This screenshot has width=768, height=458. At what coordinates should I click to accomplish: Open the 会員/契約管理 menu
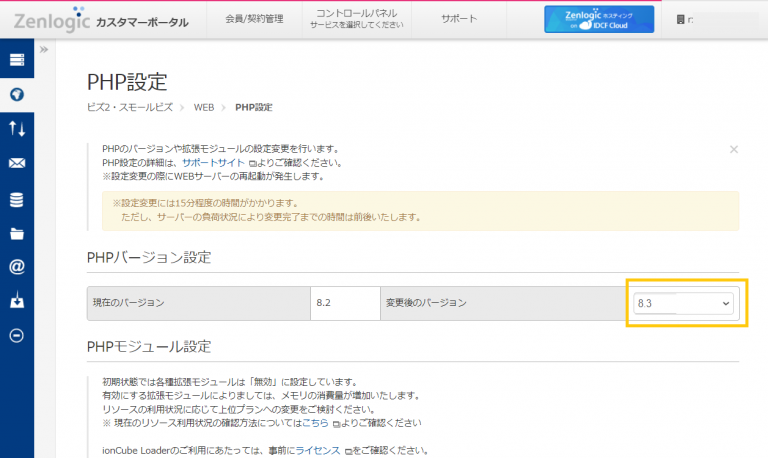click(x=253, y=18)
